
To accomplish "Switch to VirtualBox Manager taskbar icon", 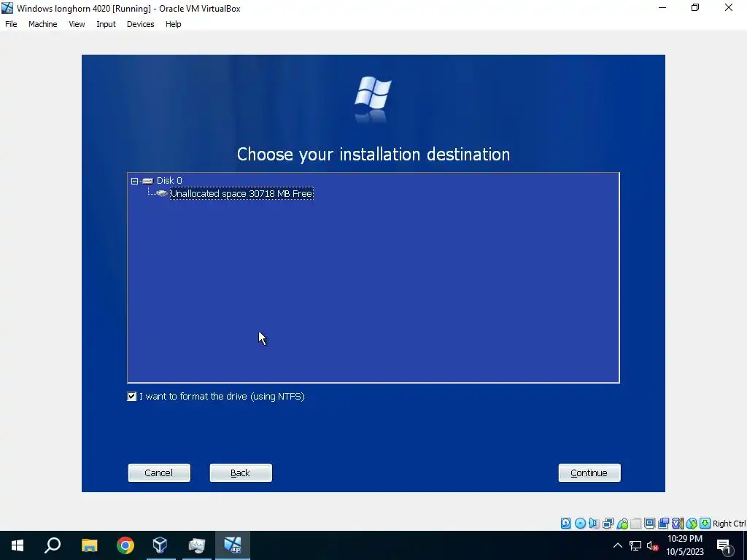I will pyautogui.click(x=160, y=545).
